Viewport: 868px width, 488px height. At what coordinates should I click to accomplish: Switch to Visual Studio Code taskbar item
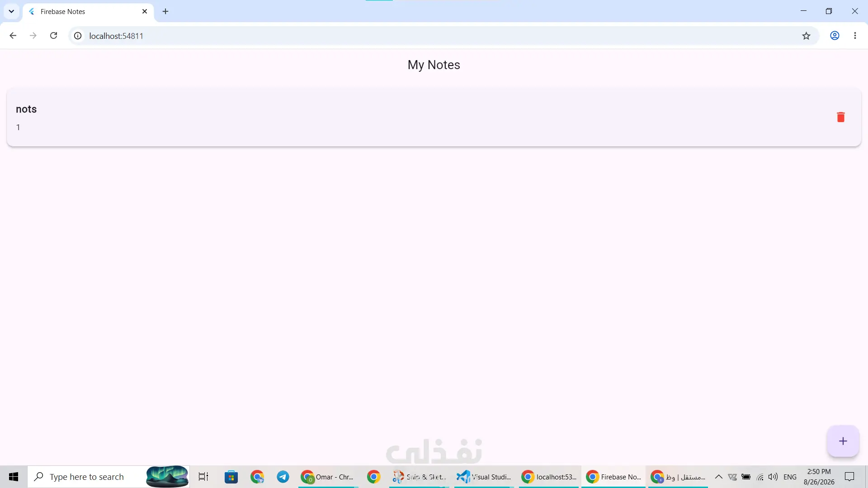pos(484,477)
